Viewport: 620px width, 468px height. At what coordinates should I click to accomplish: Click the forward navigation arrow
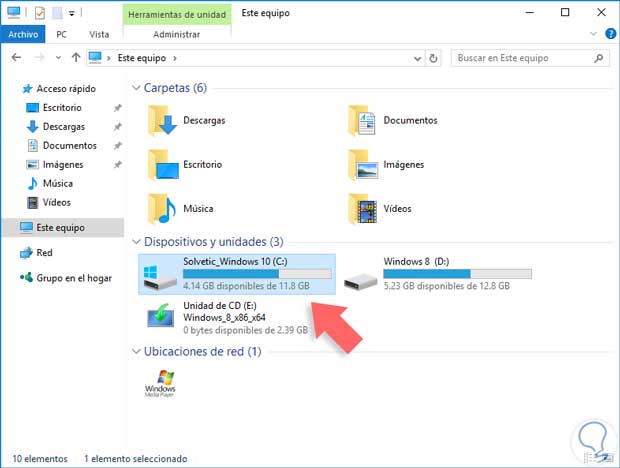[x=39, y=58]
